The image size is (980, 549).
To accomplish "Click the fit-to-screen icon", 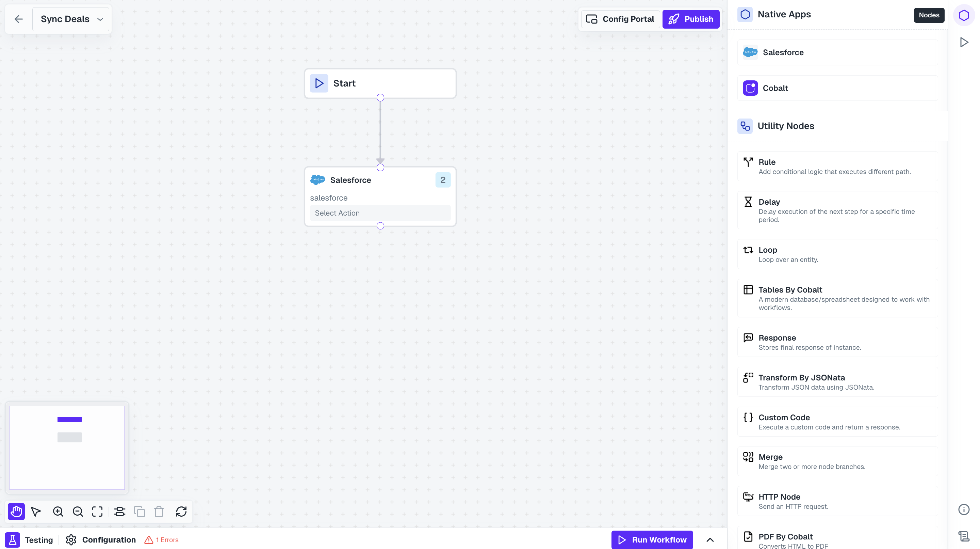I will (97, 511).
